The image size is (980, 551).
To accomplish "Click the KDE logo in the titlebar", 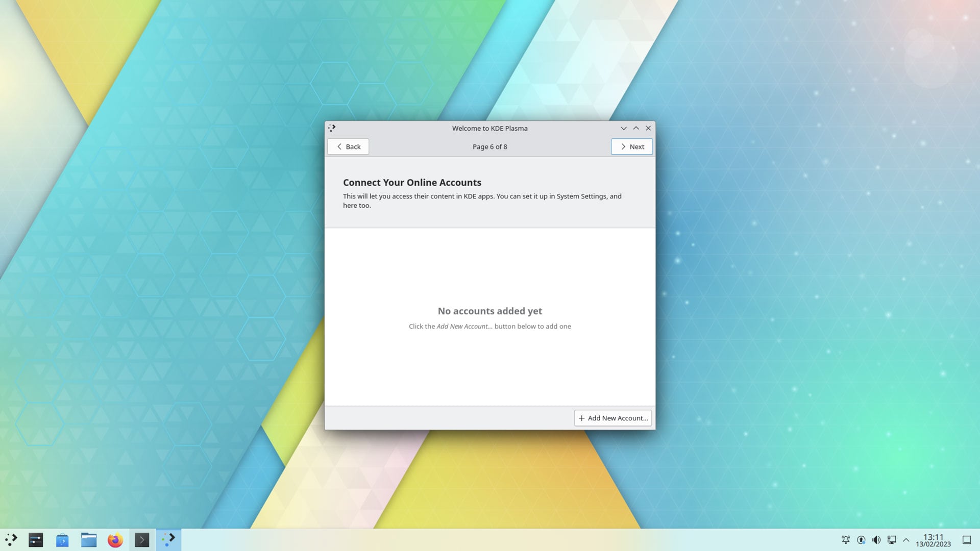I will 332,128.
